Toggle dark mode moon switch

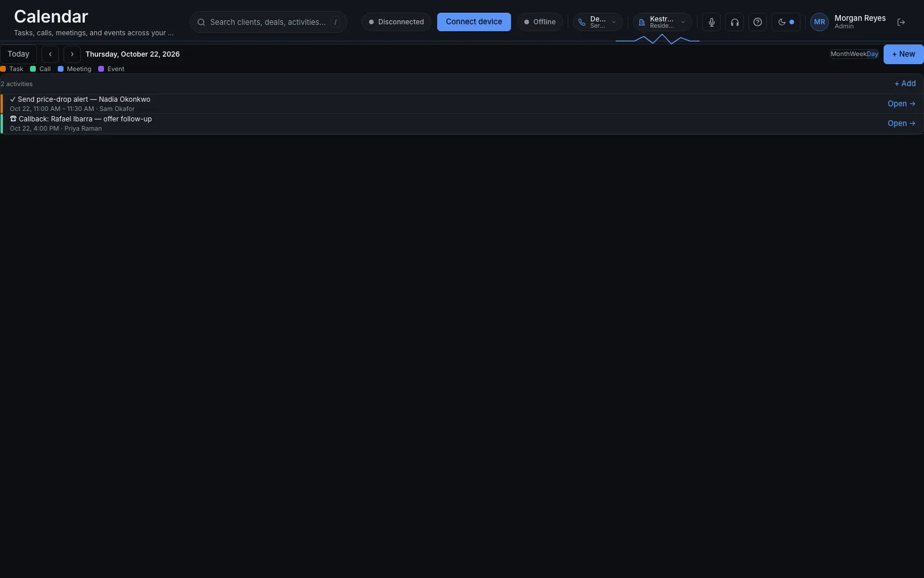click(x=786, y=22)
